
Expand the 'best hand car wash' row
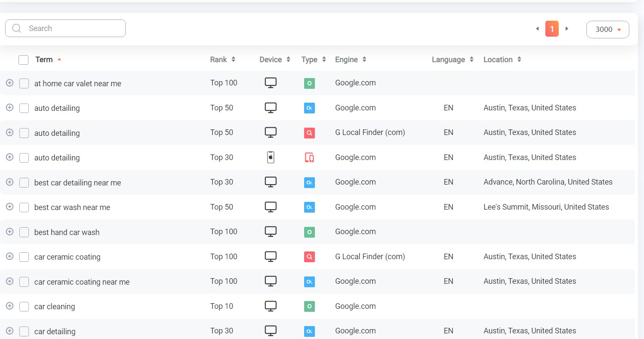(x=9, y=232)
